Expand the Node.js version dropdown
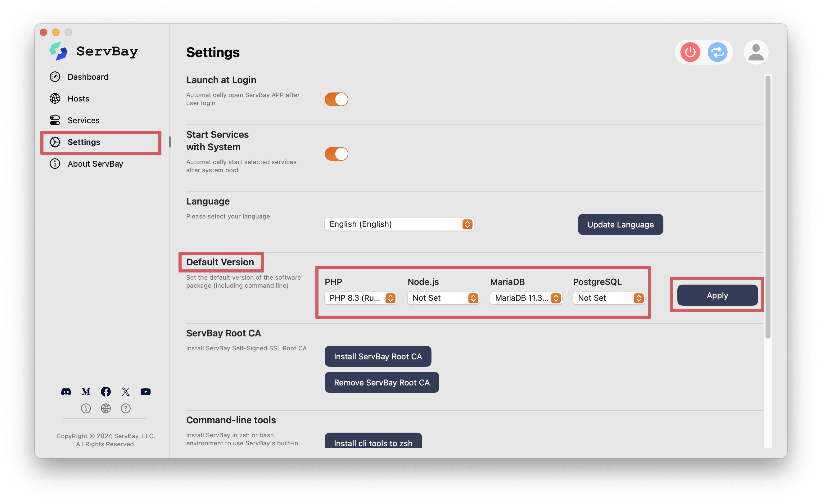This screenshot has width=822, height=504. pos(473,298)
